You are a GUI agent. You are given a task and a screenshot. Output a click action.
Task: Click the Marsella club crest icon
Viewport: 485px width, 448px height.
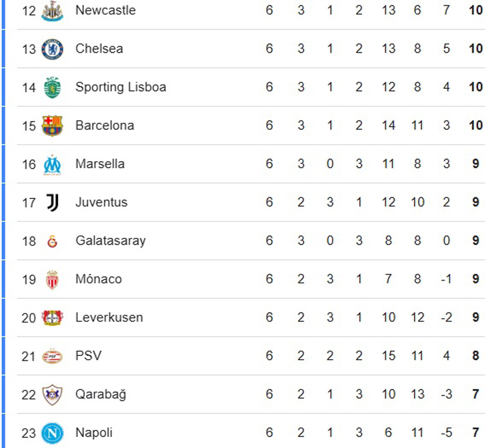52,164
